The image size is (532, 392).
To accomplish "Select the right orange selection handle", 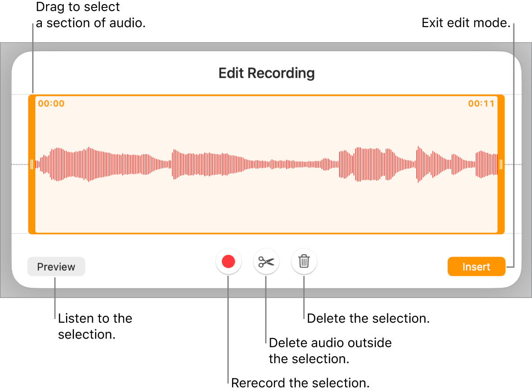I will (500, 164).
